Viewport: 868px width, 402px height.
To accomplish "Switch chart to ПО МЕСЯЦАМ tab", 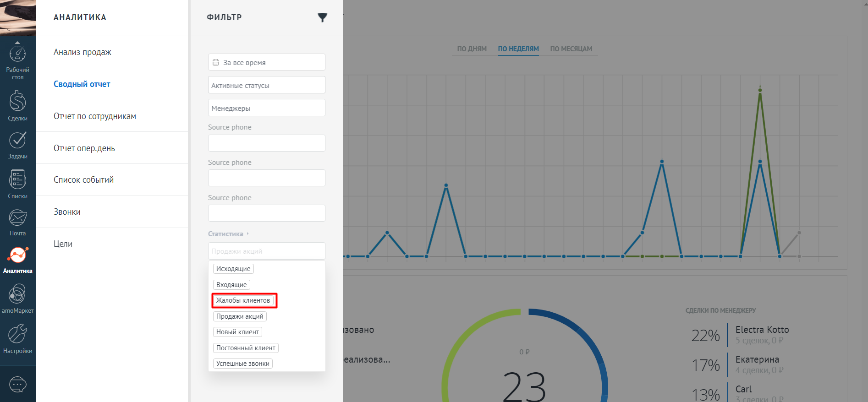I will pos(571,49).
